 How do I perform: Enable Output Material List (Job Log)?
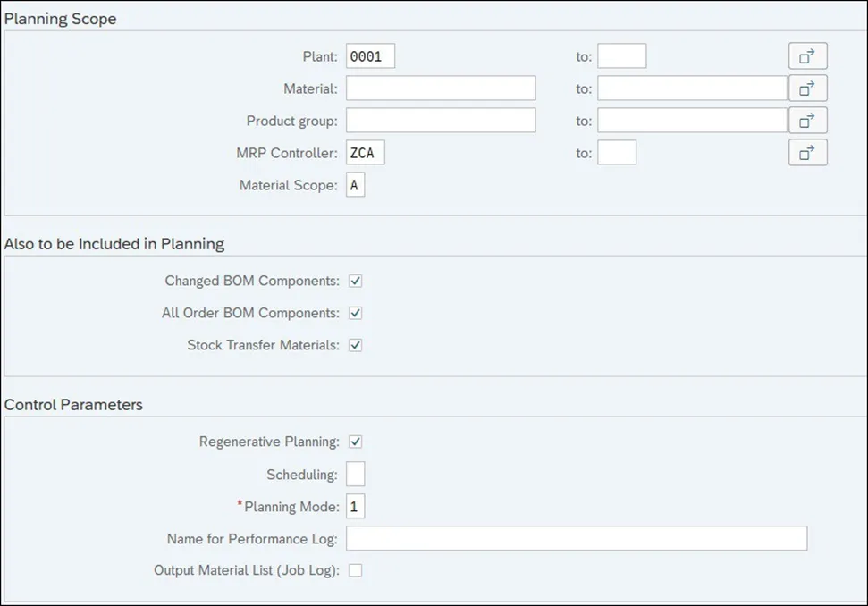(355, 570)
